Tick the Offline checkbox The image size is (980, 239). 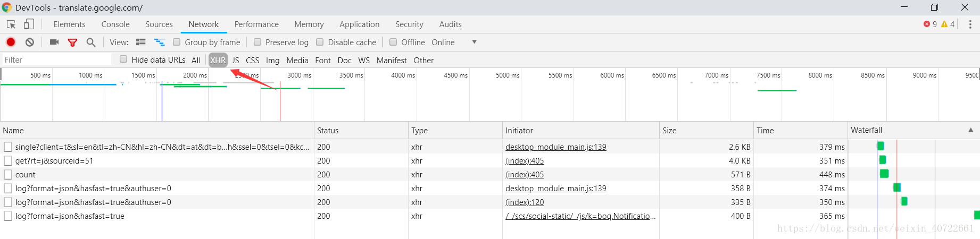click(x=393, y=42)
